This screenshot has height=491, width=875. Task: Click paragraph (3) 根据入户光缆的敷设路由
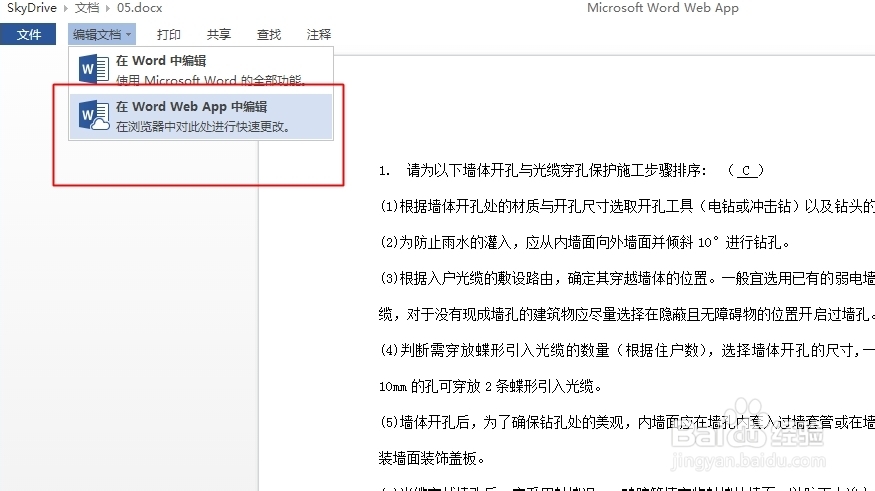[627, 278]
